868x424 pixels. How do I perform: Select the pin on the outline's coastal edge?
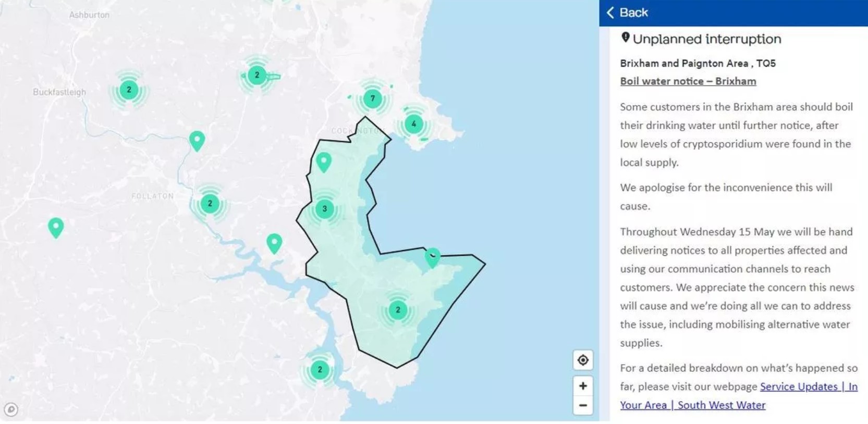coord(432,257)
